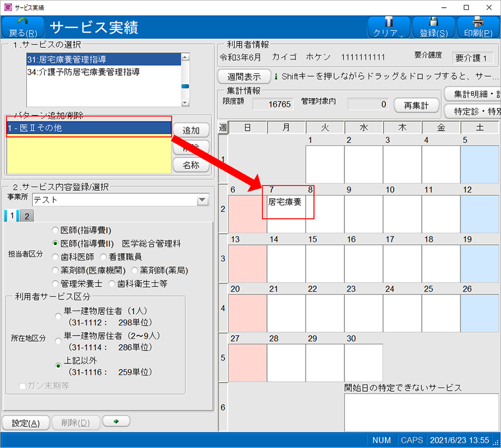Click the 登録 save button
The width and height of the screenshot is (501, 448).
point(434,27)
